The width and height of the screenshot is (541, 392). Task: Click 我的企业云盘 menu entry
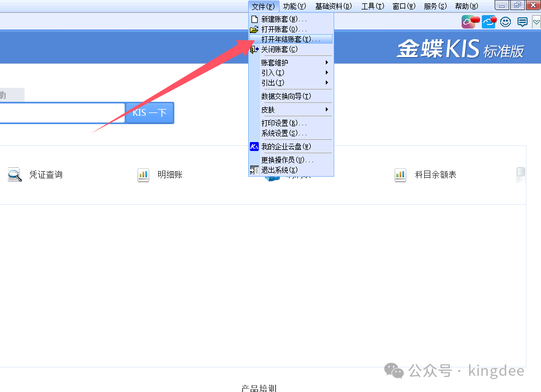pyautogui.click(x=286, y=147)
